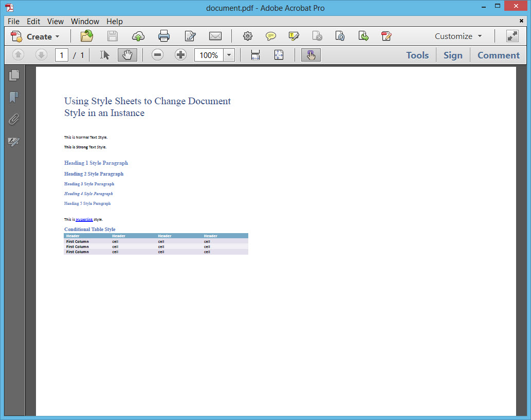Click the Heading 4 Style Paragraph text
The image size is (531, 420).
click(88, 194)
